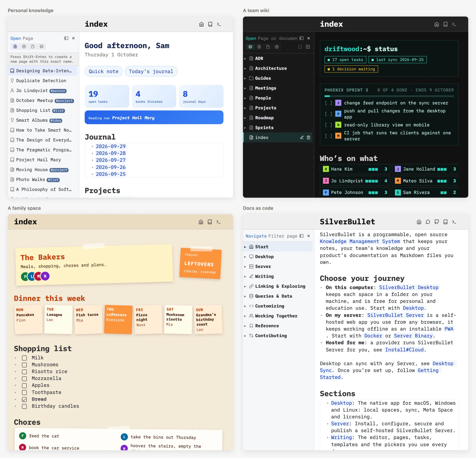Viewport: 476px width, 458px height.
Task: Click the THU Leftovers dinner card
Action: coord(118,319)
